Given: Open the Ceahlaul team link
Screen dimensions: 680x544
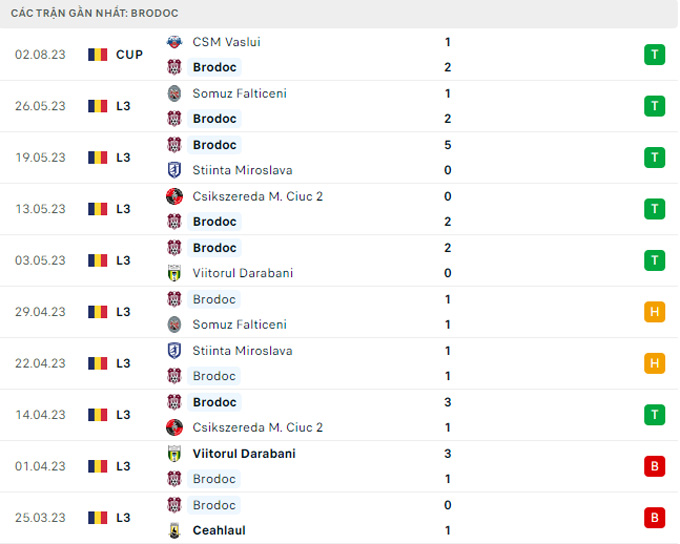Looking at the screenshot, I should pyautogui.click(x=219, y=531).
